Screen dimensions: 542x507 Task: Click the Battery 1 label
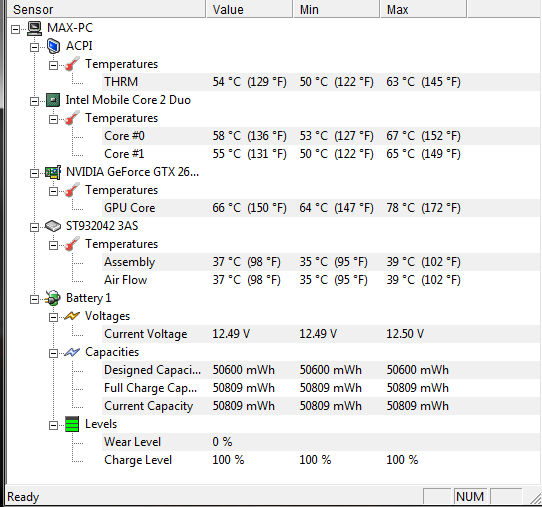[x=88, y=298]
